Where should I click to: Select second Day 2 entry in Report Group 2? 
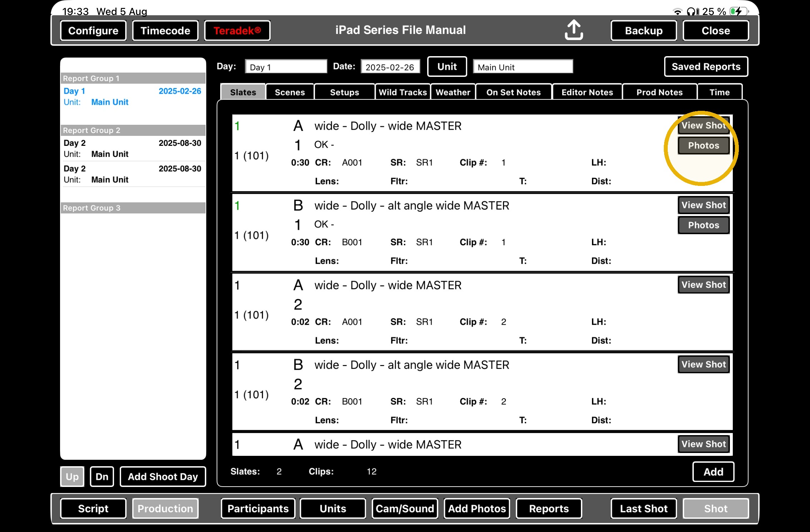pyautogui.click(x=133, y=174)
